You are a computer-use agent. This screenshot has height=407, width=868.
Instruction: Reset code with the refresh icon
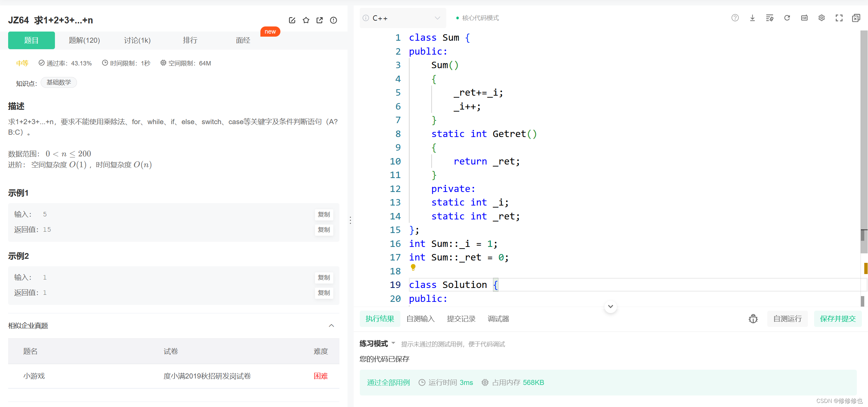pos(787,18)
